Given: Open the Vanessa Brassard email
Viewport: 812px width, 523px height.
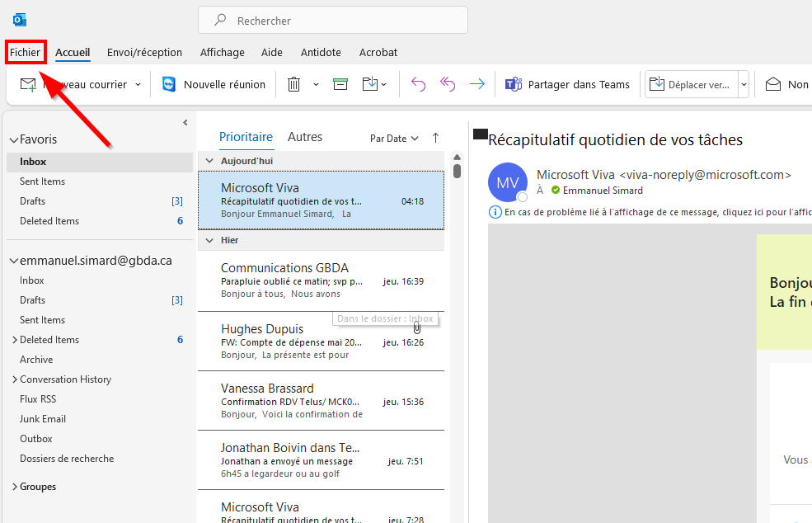Looking at the screenshot, I should (x=321, y=401).
